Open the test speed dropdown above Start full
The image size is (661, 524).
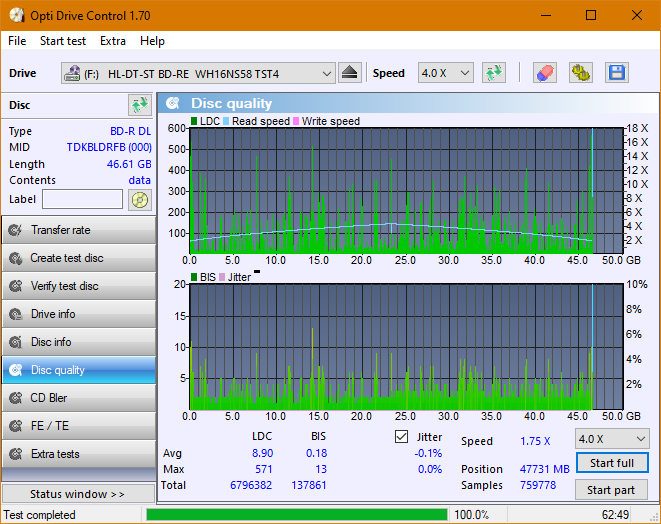[x=611, y=439]
